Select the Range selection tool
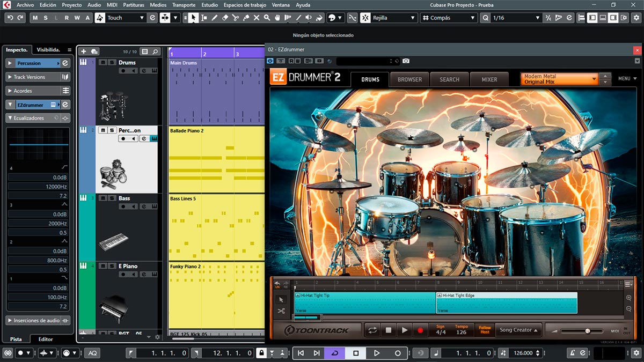This screenshot has width=644, height=362. pyautogui.click(x=204, y=18)
